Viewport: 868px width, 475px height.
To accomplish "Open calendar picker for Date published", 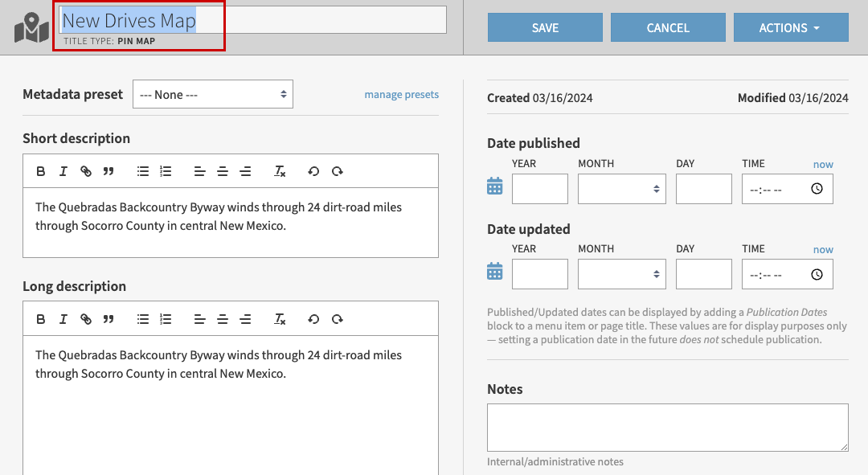I will coord(495,186).
